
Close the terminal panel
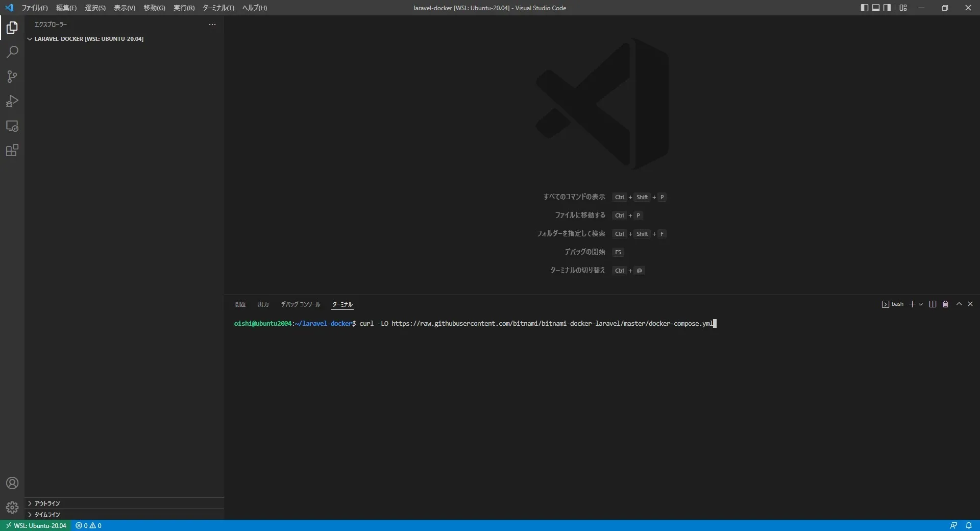(x=970, y=304)
